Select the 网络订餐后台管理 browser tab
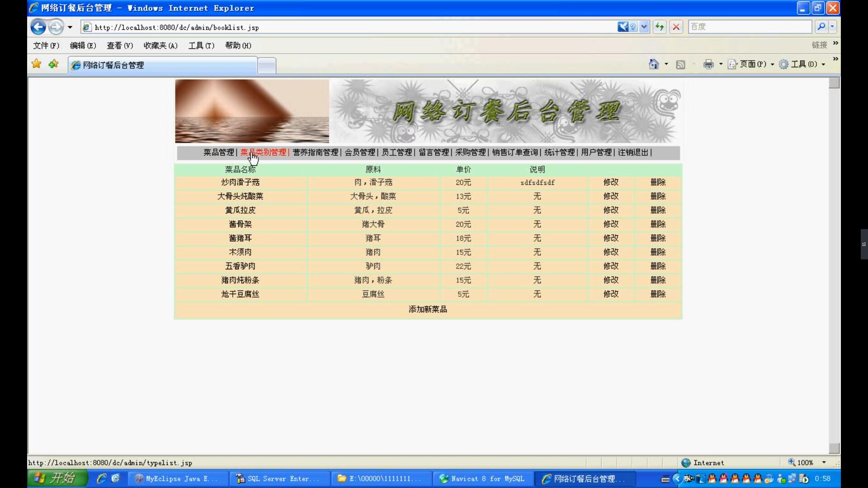The width and height of the screenshot is (868, 488). [x=163, y=65]
